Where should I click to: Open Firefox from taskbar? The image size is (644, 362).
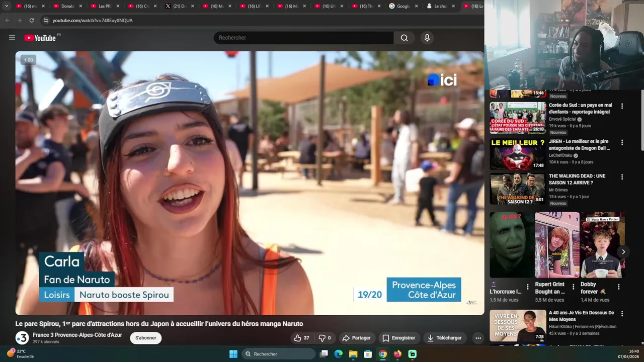(397, 354)
